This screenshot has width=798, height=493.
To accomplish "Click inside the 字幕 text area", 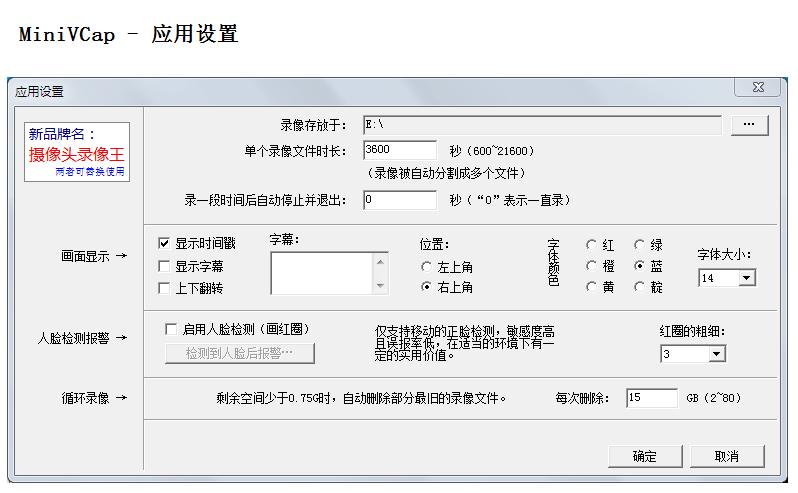I will click(x=323, y=273).
